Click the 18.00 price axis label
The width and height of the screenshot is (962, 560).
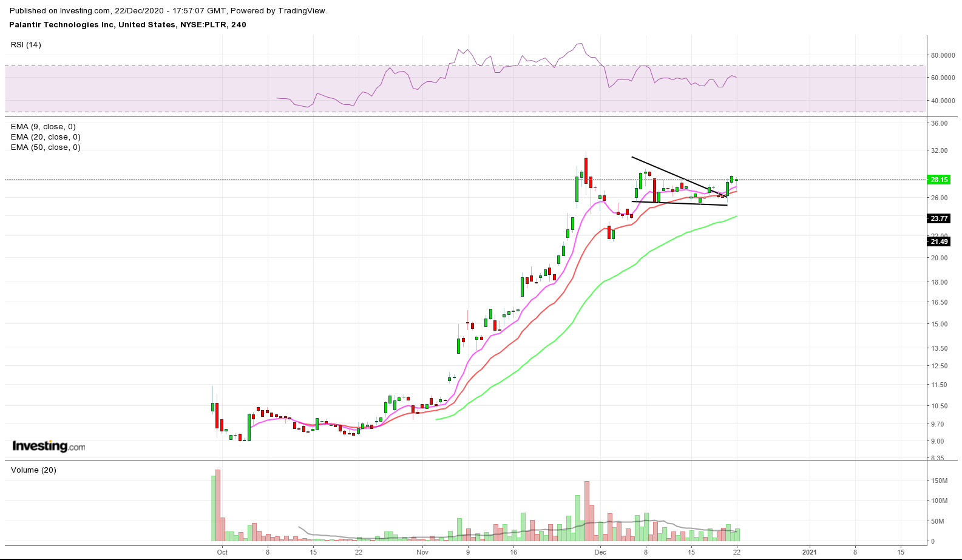(x=939, y=282)
